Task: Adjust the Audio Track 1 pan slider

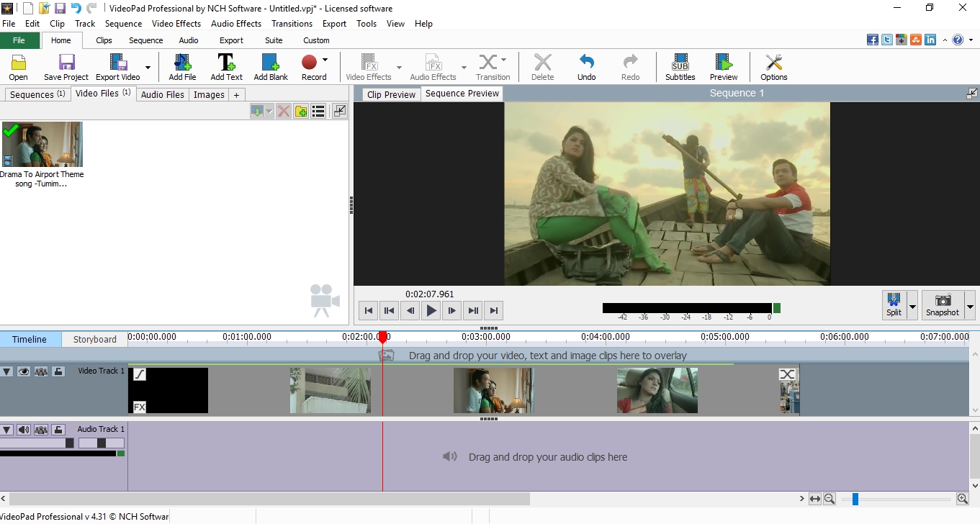Action: tap(102, 443)
